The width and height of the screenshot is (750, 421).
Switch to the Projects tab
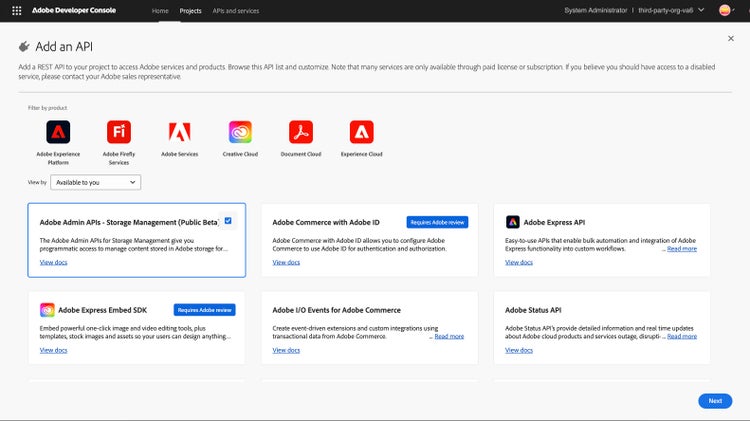[190, 11]
